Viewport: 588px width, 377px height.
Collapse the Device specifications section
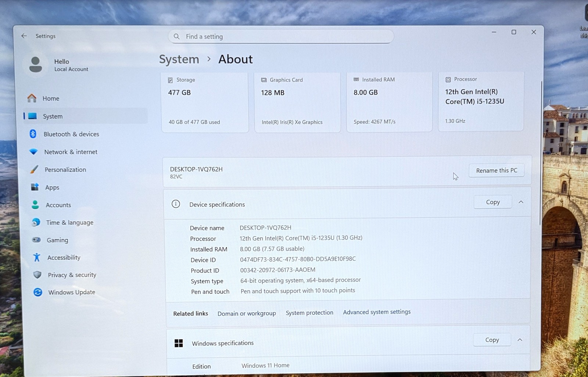(x=521, y=202)
